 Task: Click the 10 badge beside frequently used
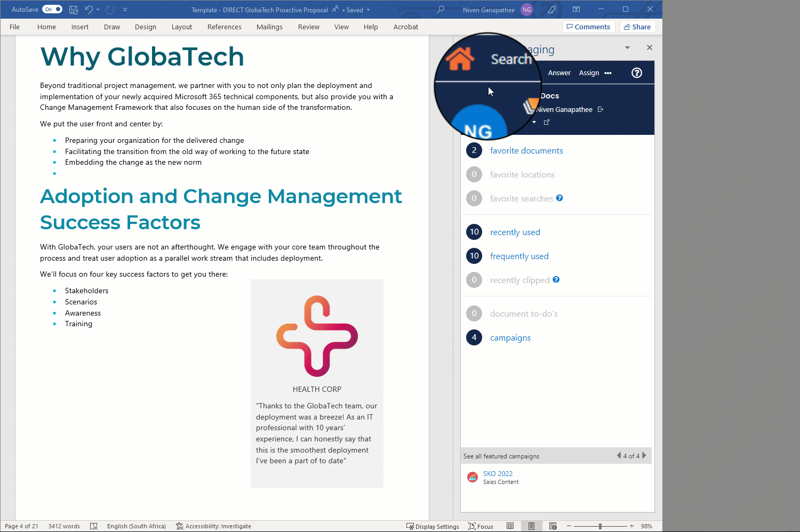[x=474, y=255]
